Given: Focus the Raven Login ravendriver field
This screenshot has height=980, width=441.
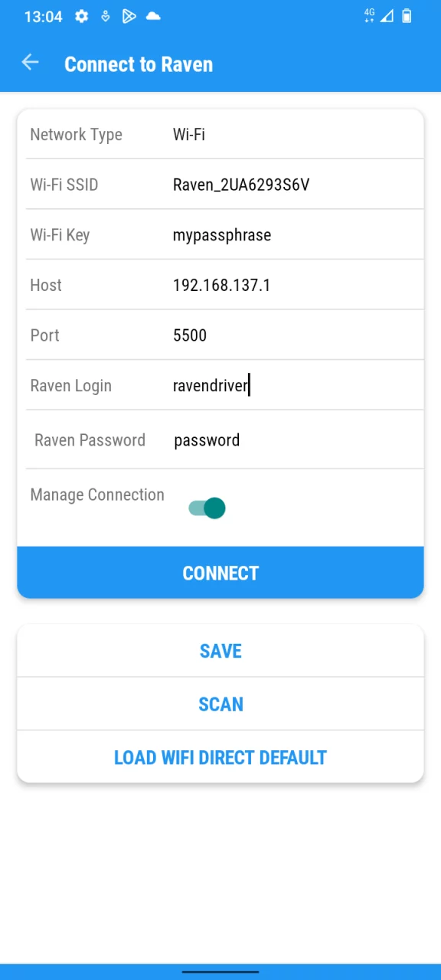Looking at the screenshot, I should tap(294, 386).
